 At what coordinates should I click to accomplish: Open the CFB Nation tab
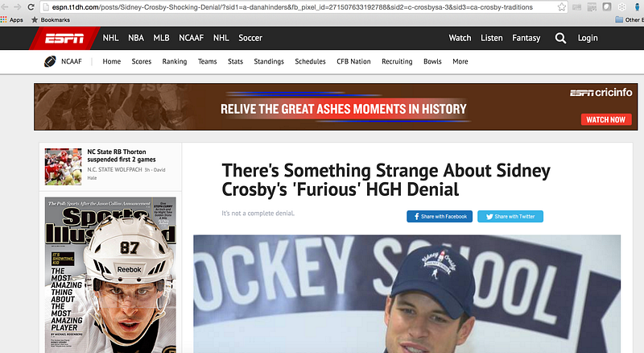coord(353,61)
